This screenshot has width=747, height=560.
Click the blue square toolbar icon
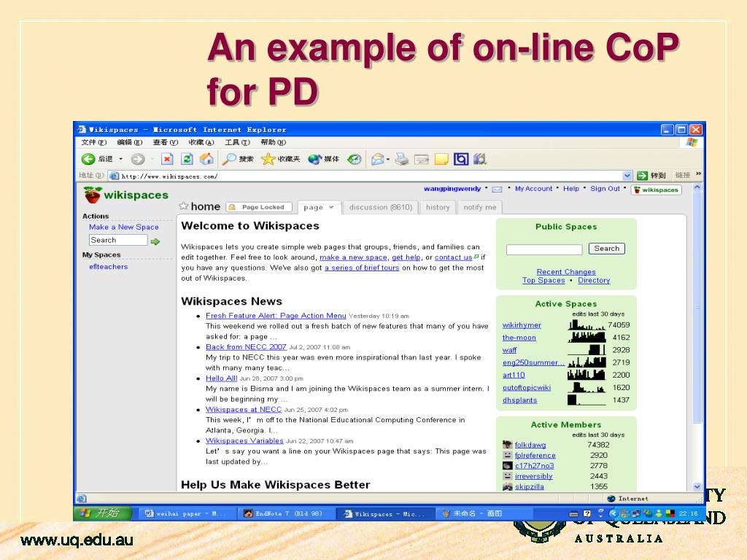pos(461,159)
